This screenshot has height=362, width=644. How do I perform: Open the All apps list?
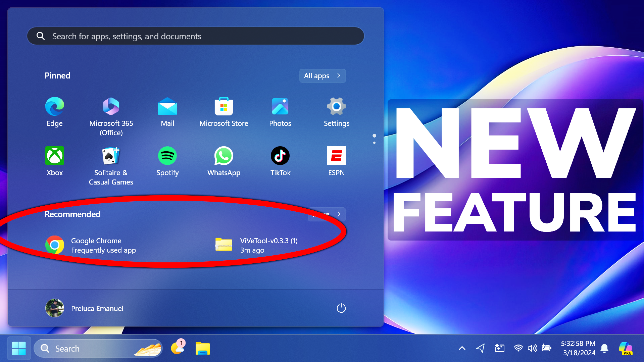322,75
